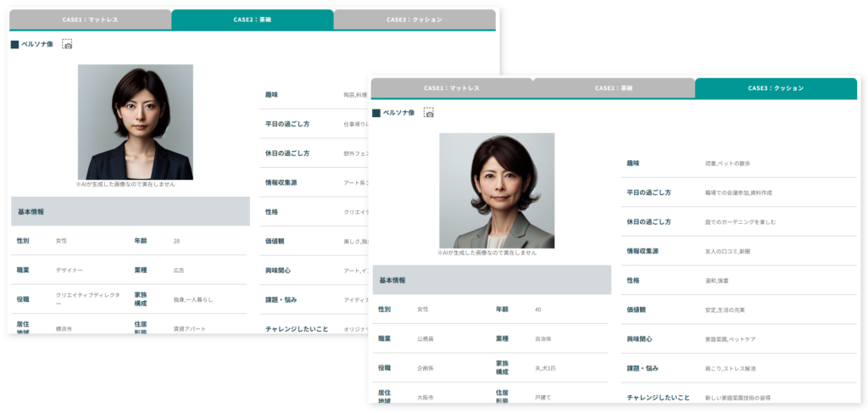Open CASE1：マットレス tab in the front panel
The height and width of the screenshot is (413, 868).
click(x=452, y=88)
